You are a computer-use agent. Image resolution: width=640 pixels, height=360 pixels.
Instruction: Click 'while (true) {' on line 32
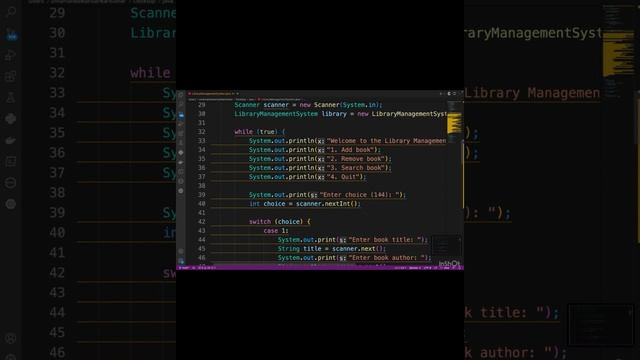point(260,132)
